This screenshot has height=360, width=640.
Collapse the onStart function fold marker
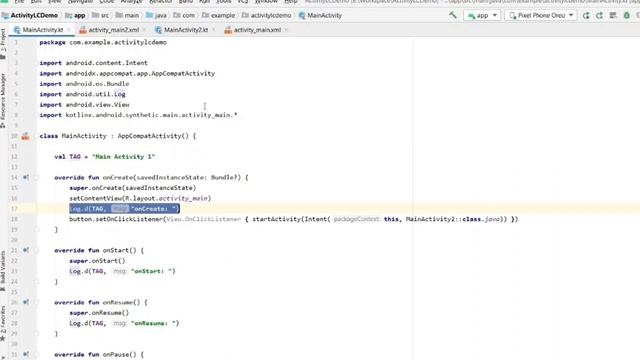36,250
